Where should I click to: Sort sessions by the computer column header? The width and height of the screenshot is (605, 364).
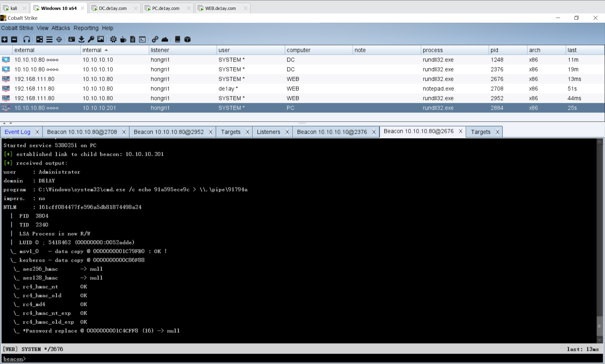(319, 50)
